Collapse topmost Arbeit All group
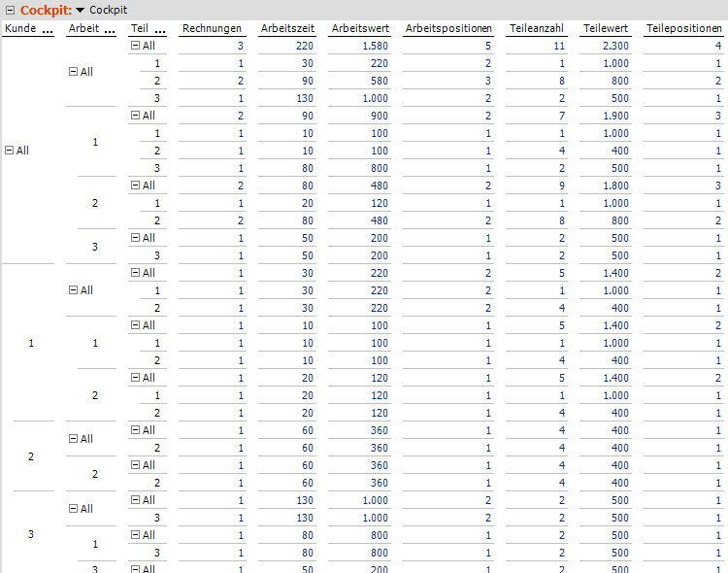 point(73,72)
